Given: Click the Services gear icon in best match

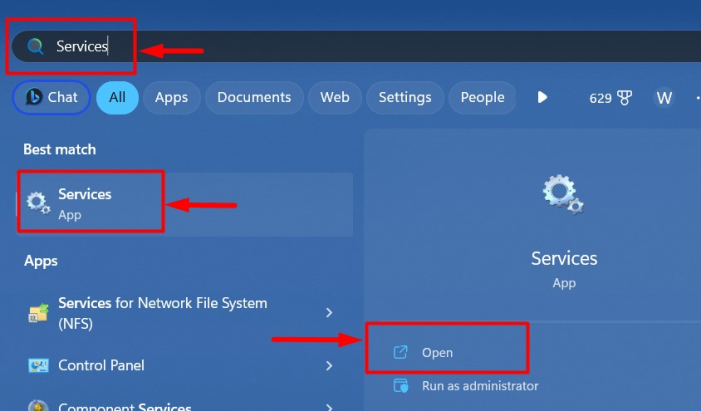Looking at the screenshot, I should [x=38, y=203].
